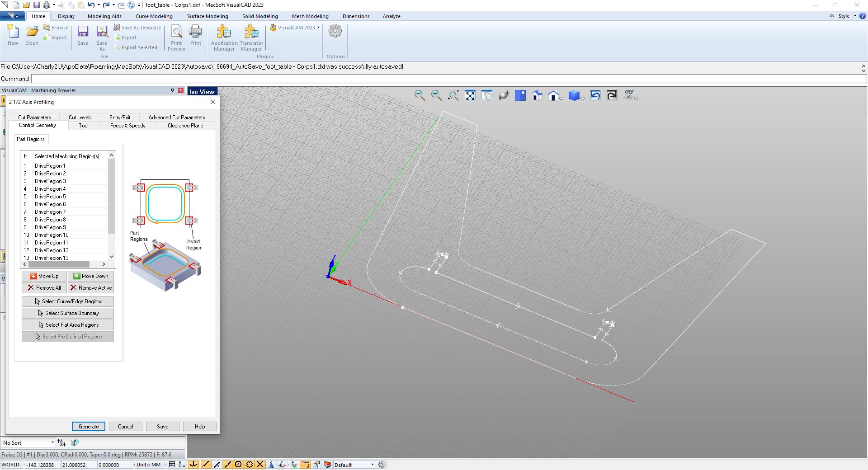Toggle the grid snap in status bar

point(182,465)
